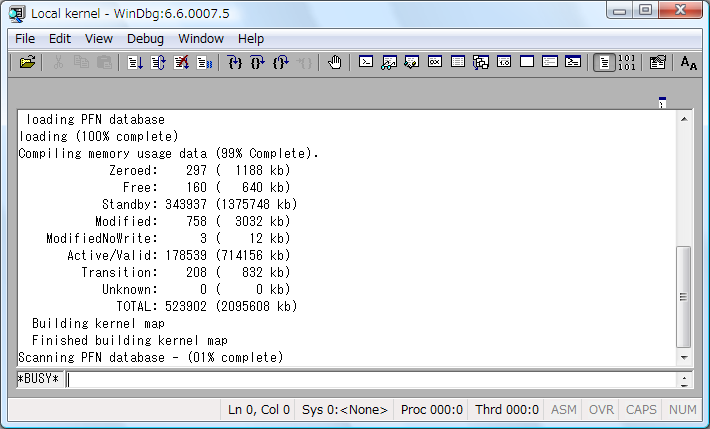The height and width of the screenshot is (429, 710).
Task: Click the small command window menu icon
Action: coord(662,102)
